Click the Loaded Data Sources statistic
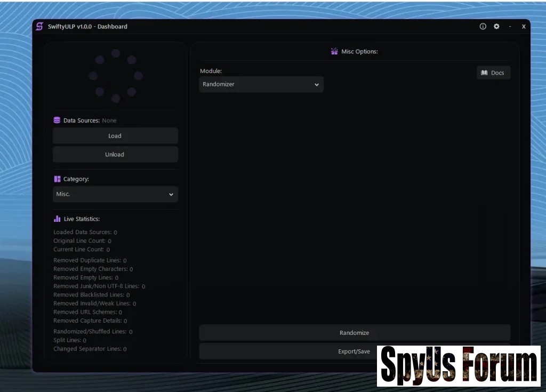 [85, 233]
